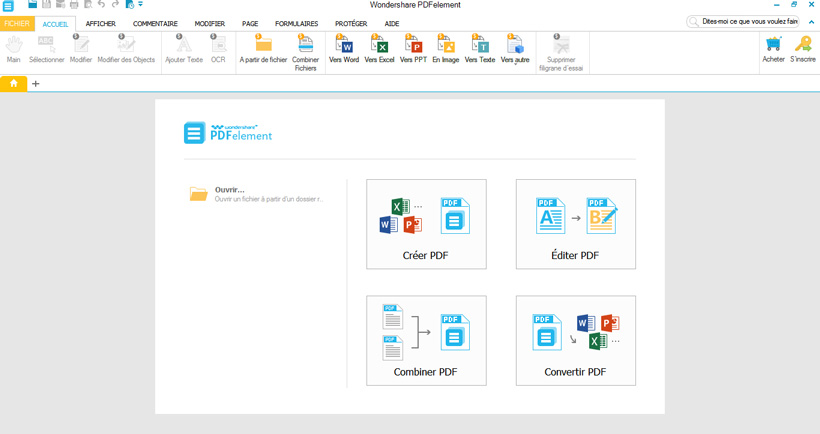Convert PDF using En Image
820x434 pixels.
tap(446, 49)
